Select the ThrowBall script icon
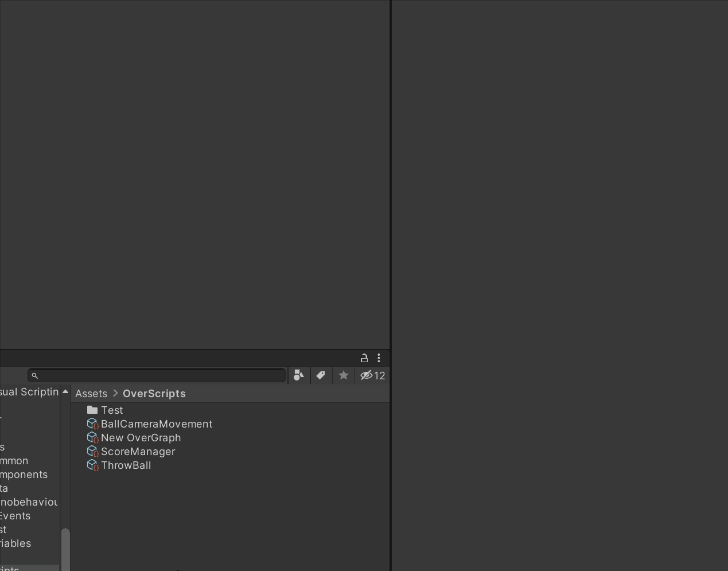Screen dimensions: 728x571 point(92,465)
